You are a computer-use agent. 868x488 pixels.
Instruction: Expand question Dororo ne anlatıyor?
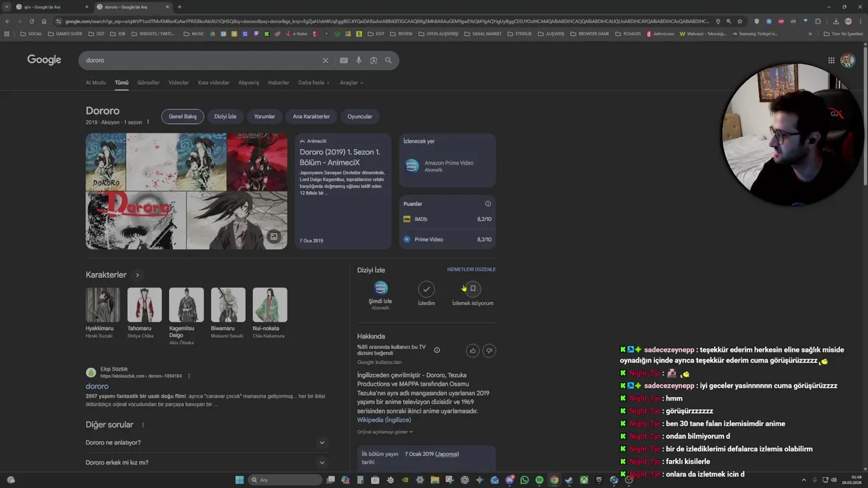point(206,443)
